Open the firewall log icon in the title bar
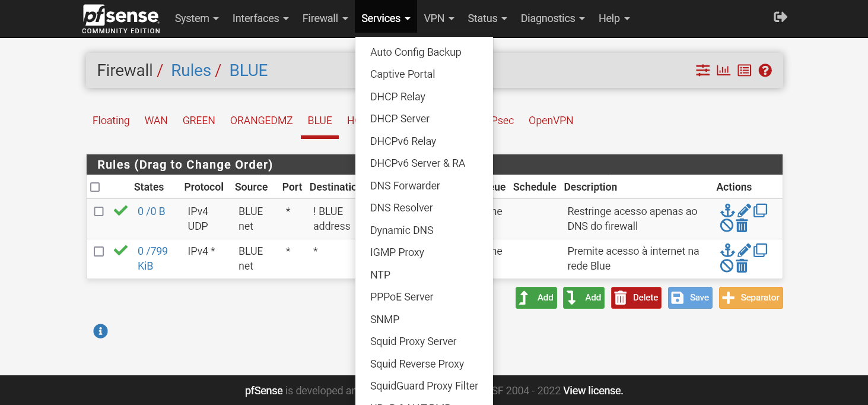The height and width of the screenshot is (405, 868). click(744, 70)
